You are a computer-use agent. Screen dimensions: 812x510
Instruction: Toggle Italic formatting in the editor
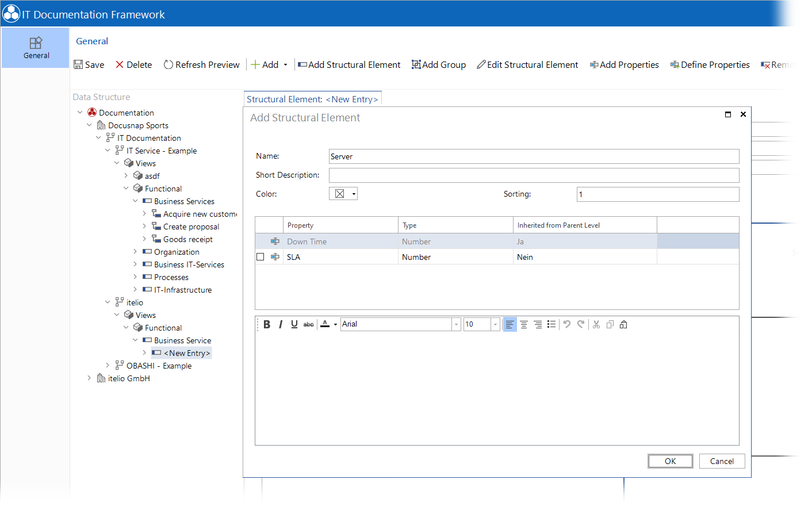point(281,324)
